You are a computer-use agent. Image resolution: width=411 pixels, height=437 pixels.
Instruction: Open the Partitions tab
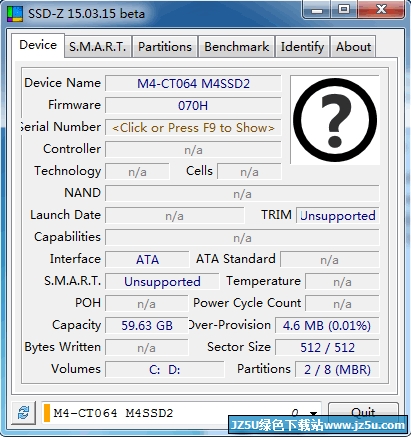165,47
